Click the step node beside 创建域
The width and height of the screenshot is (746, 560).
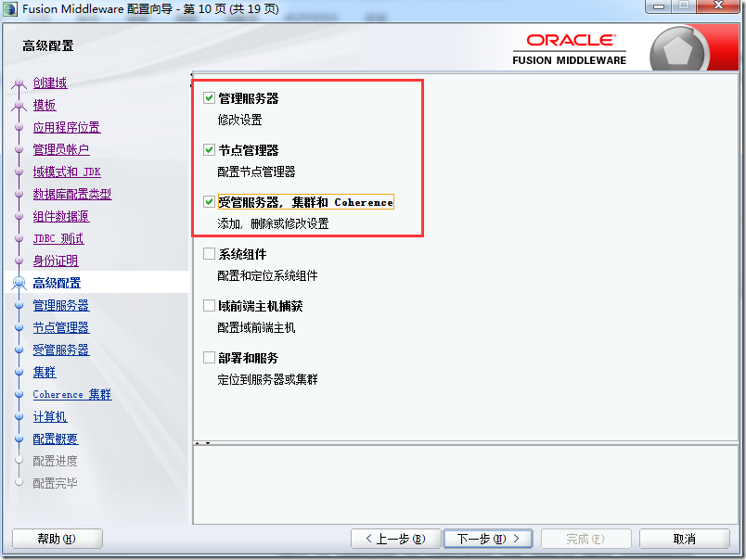pyautogui.click(x=19, y=83)
